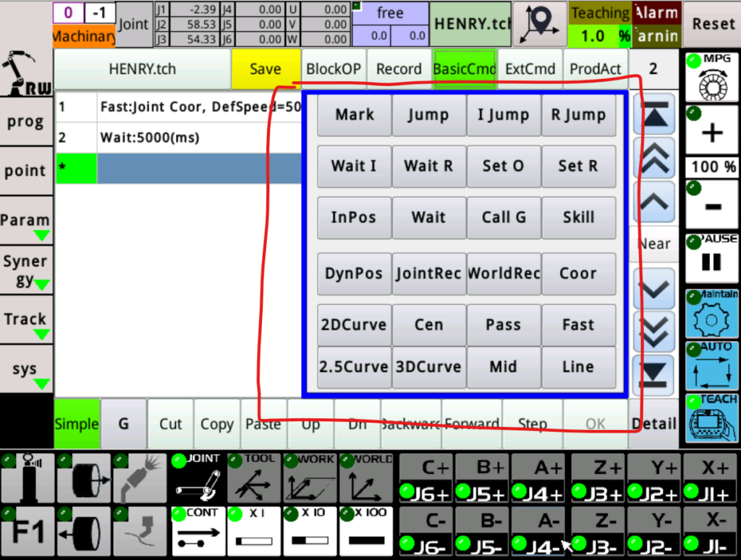
Task: Select the TOOL coordinate system icon
Action: pos(254,478)
